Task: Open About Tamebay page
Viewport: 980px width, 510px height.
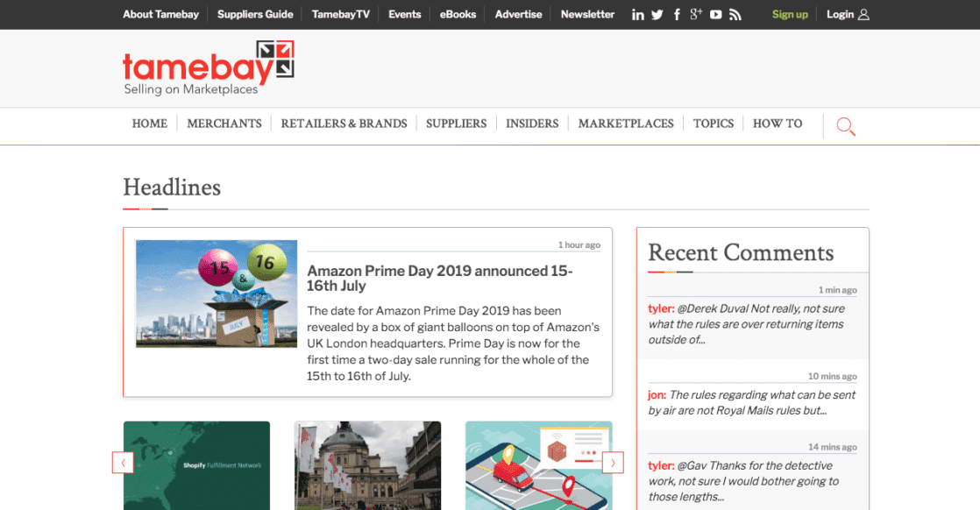Action: tap(160, 14)
